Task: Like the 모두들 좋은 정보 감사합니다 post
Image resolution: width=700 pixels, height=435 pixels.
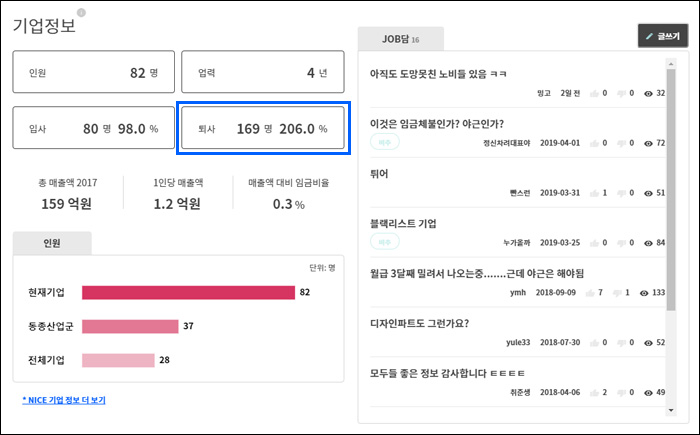Action: 592,393
